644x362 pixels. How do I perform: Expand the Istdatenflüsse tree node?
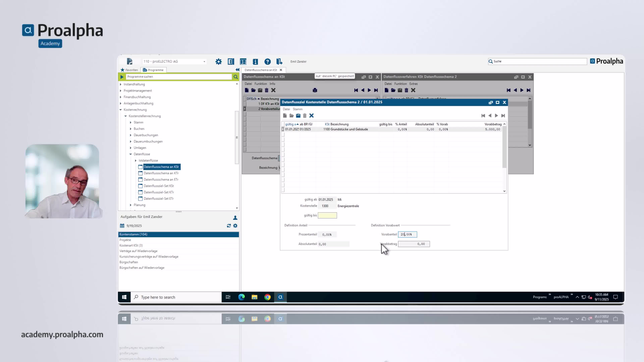136,160
